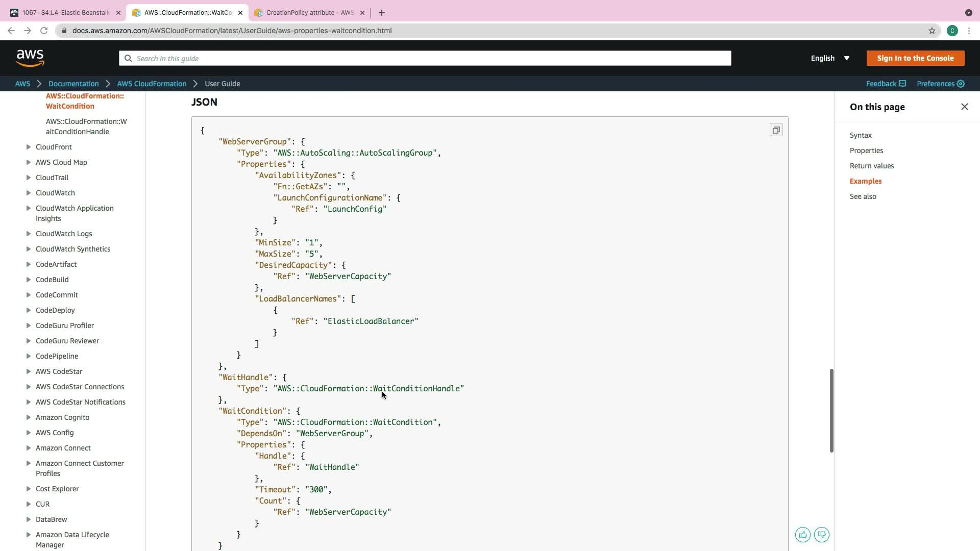Image resolution: width=980 pixels, height=551 pixels.
Task: Click the thumbs down feedback icon
Action: point(822,535)
